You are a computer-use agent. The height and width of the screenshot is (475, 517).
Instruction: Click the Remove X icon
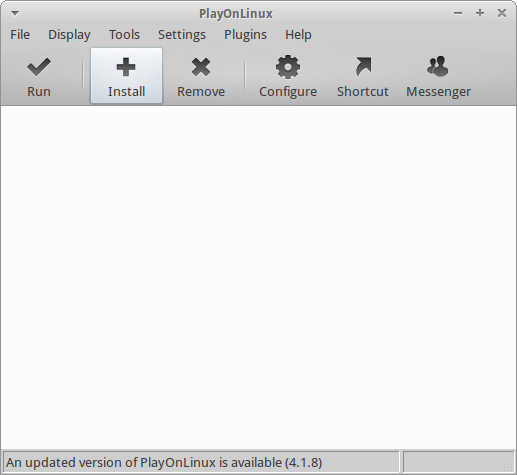[201, 67]
